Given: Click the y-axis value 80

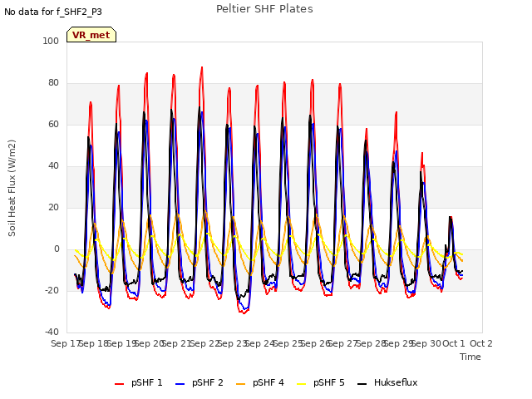Looking at the screenshot, I should click(x=53, y=83).
